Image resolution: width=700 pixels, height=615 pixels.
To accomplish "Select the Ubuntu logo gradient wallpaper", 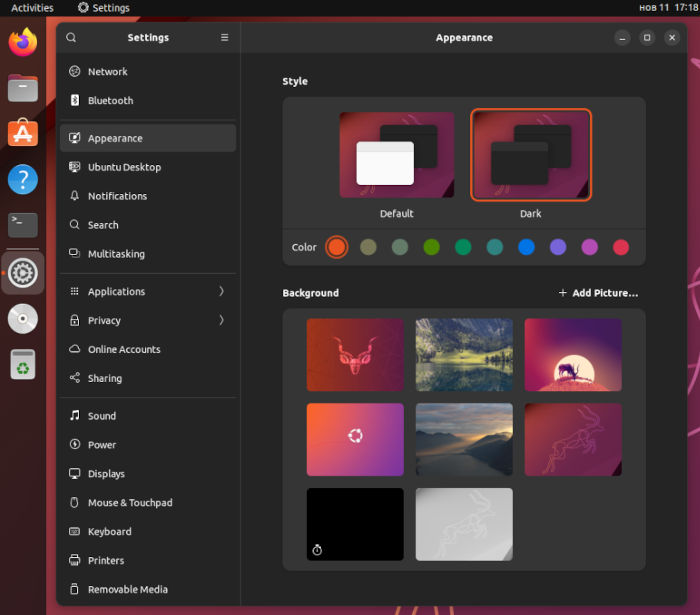I will coord(355,440).
